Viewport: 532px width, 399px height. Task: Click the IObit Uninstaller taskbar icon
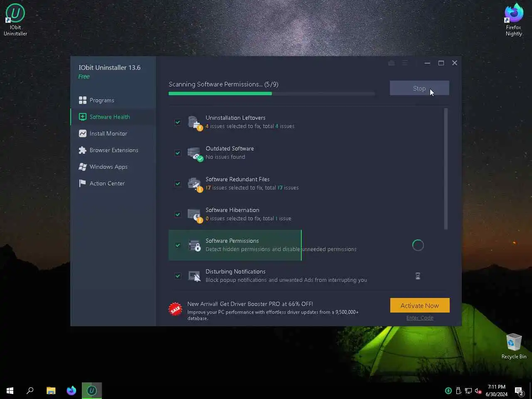[x=92, y=390]
